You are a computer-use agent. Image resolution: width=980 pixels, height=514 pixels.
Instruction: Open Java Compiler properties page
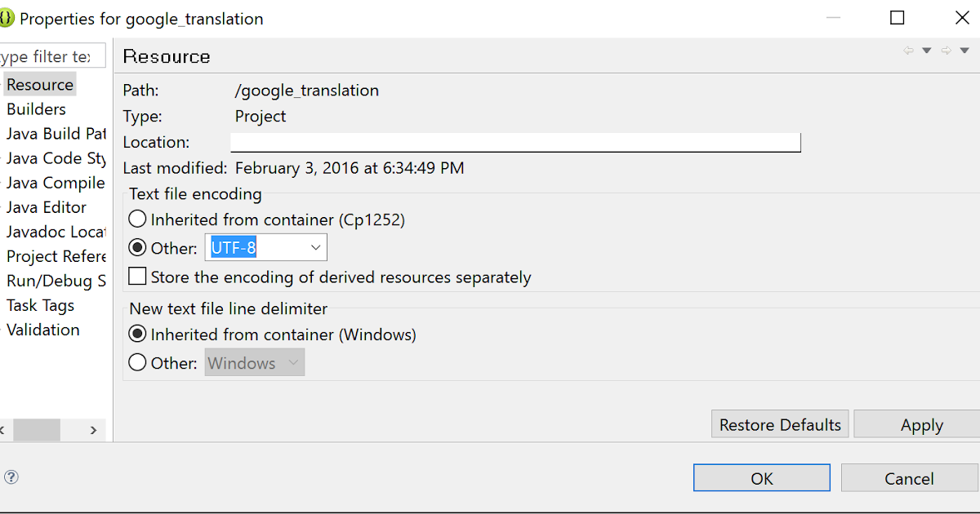tap(56, 183)
